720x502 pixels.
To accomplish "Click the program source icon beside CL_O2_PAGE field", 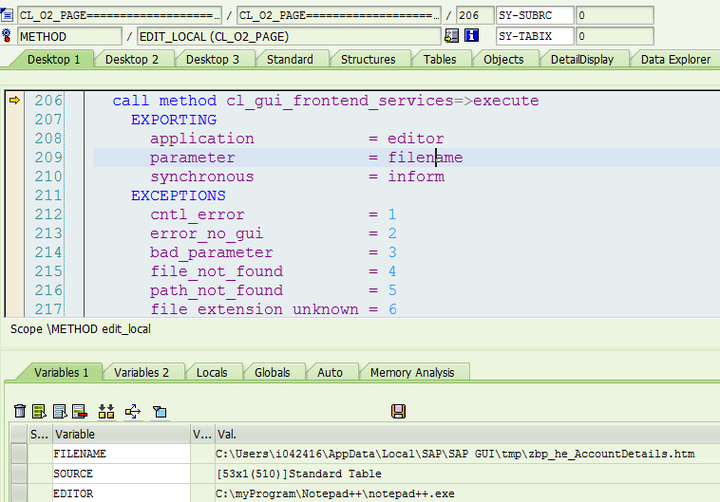I will point(6,15).
